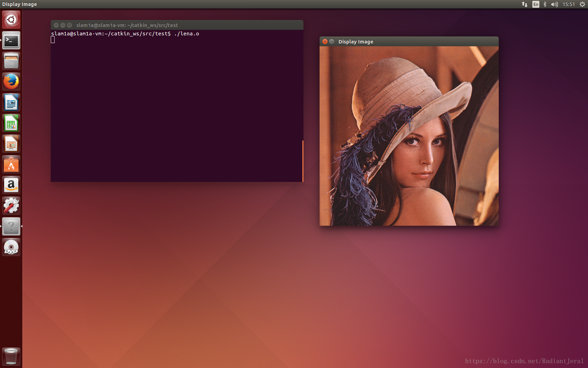Click the terminal scrollbar handle
This screenshot has width=588, height=368.
coord(303,161)
